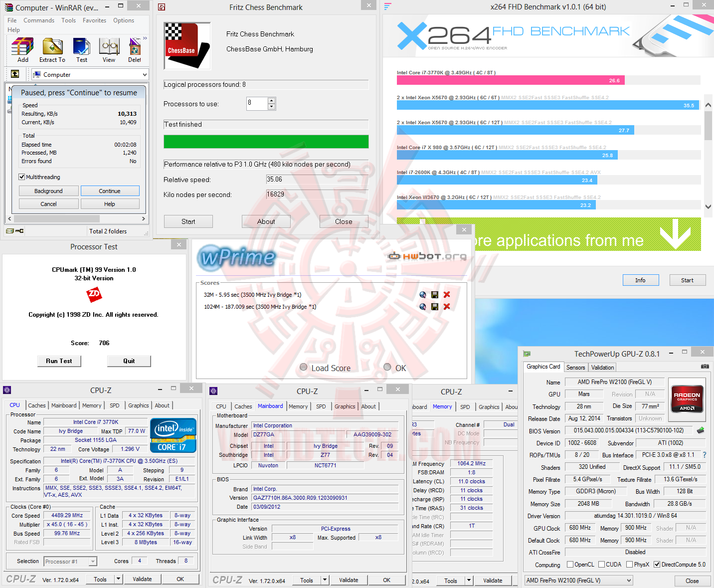Screen dimensions: 714x588
Task: Open the Commands menu in WinRAR
Action: tap(39, 20)
